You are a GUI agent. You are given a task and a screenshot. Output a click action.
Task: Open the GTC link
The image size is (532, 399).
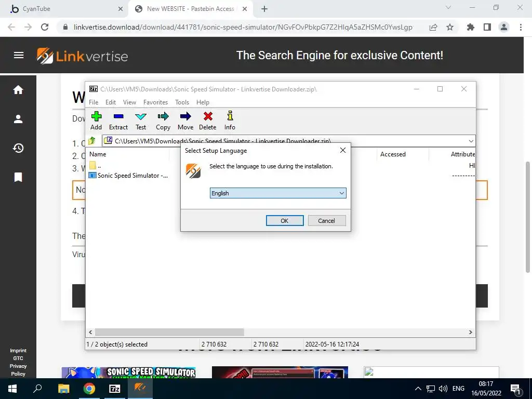(18, 358)
